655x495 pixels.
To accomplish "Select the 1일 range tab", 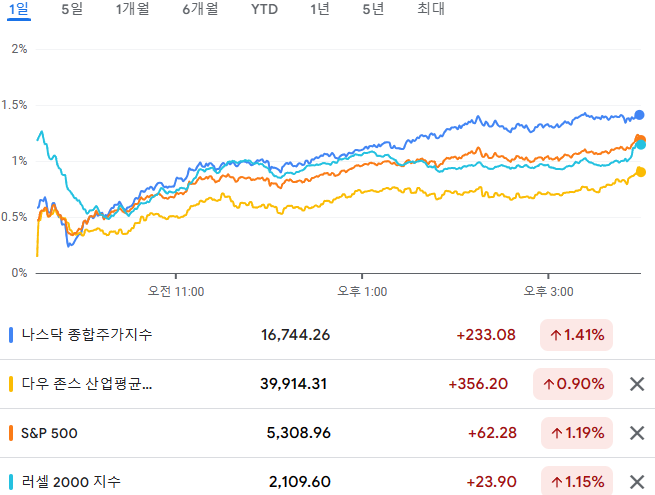I will (19, 9).
